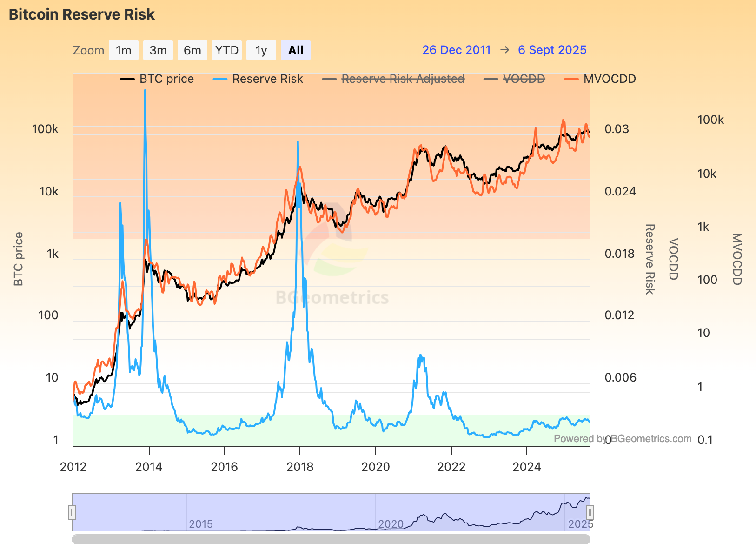Click the black BTC price legend line marker
The width and height of the screenshot is (756, 550).
point(127,80)
